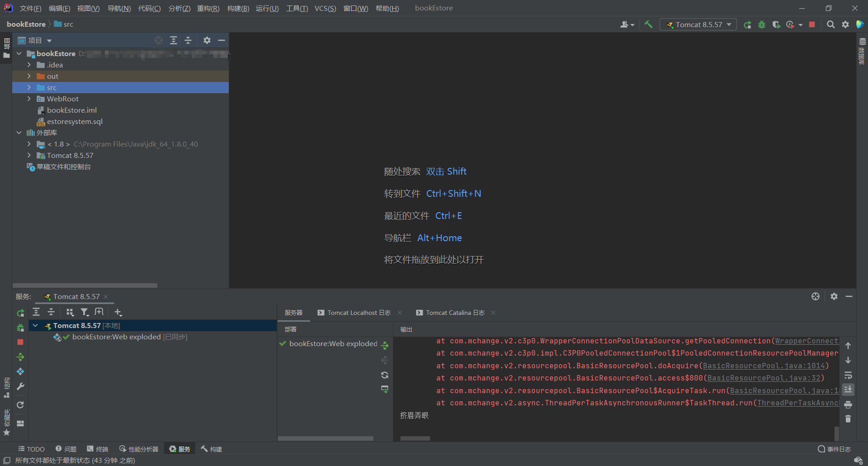Close the Tomcat 8.5.57 services tab
This screenshot has height=466, width=868.
(x=106, y=297)
